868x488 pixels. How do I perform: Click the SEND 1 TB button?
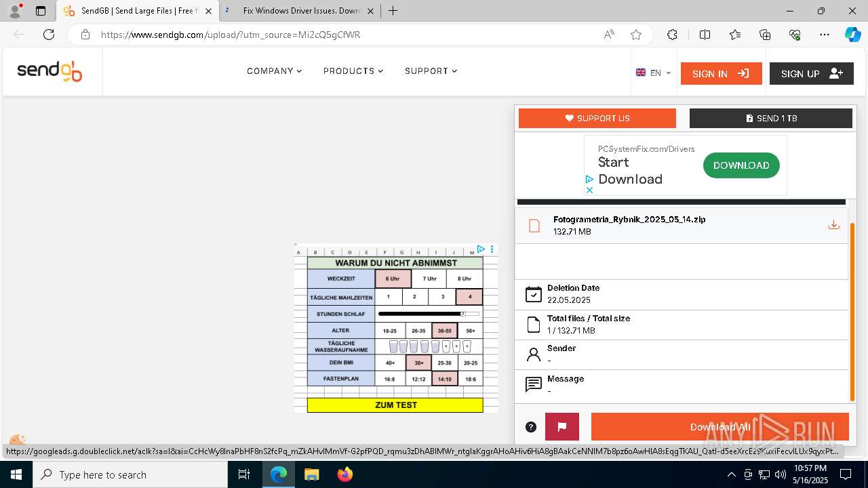pos(771,118)
